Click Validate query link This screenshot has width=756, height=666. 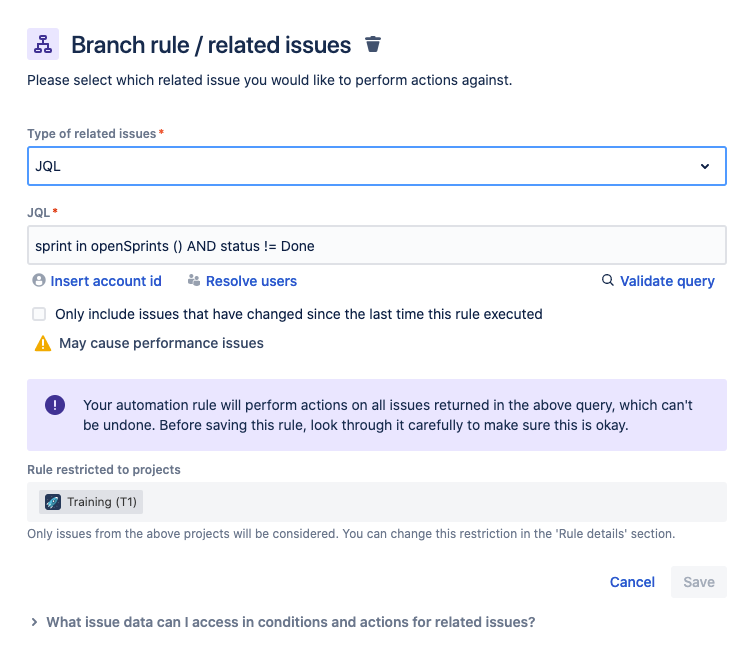[667, 281]
